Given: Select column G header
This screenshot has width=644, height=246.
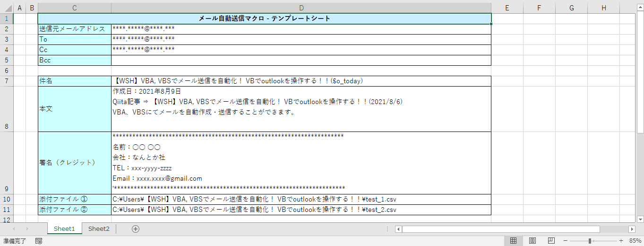Looking at the screenshot, I should tap(571, 8).
